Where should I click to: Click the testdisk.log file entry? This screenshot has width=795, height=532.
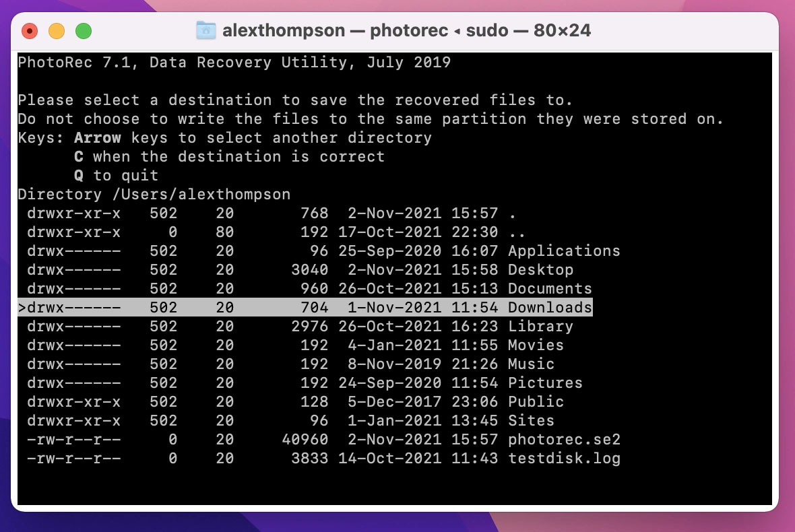[323, 458]
